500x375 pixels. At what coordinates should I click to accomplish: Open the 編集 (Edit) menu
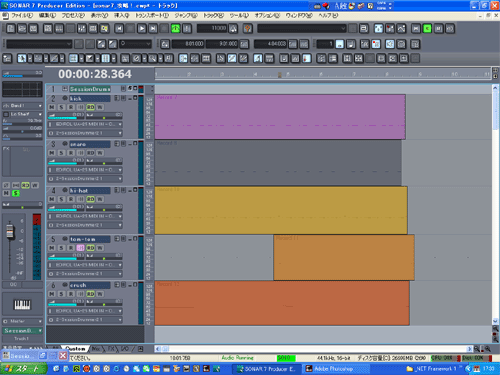pos(47,15)
